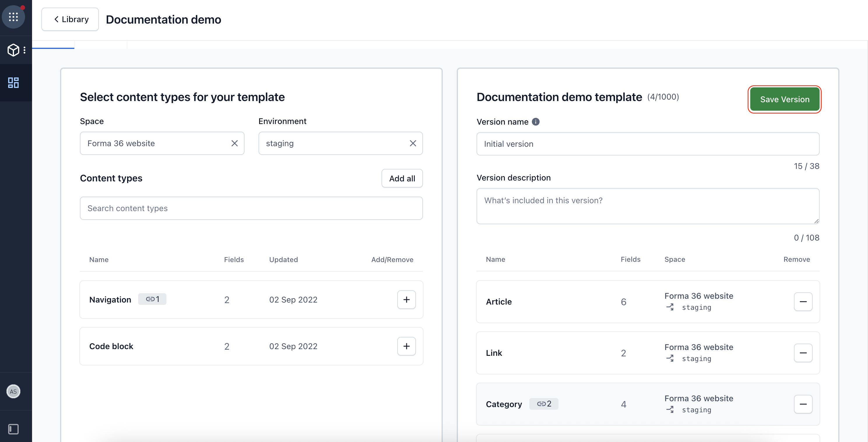Click the cube organization icon in sidebar
Viewport: 868px width, 442px height.
click(13, 50)
